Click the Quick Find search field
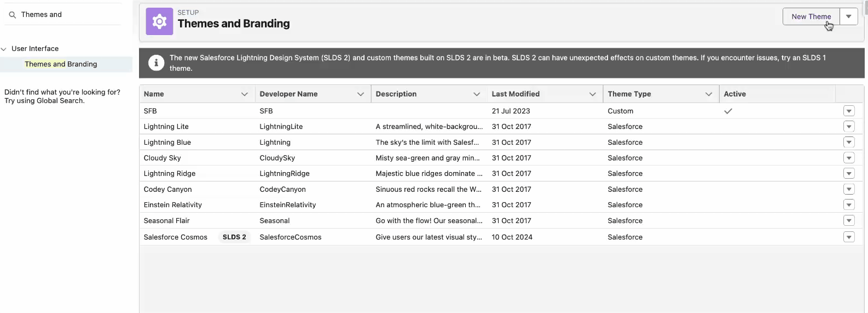The image size is (868, 313). 68,15
